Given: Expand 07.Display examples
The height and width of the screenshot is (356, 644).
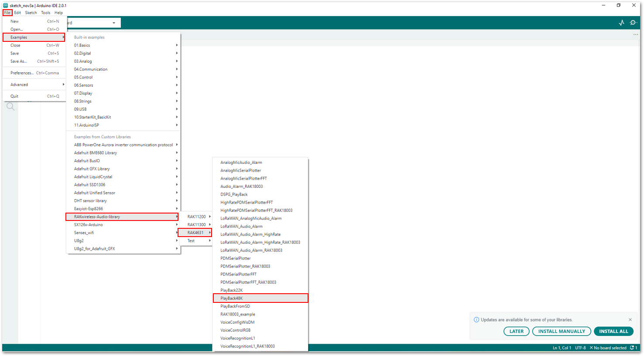Looking at the screenshot, I should point(123,93).
